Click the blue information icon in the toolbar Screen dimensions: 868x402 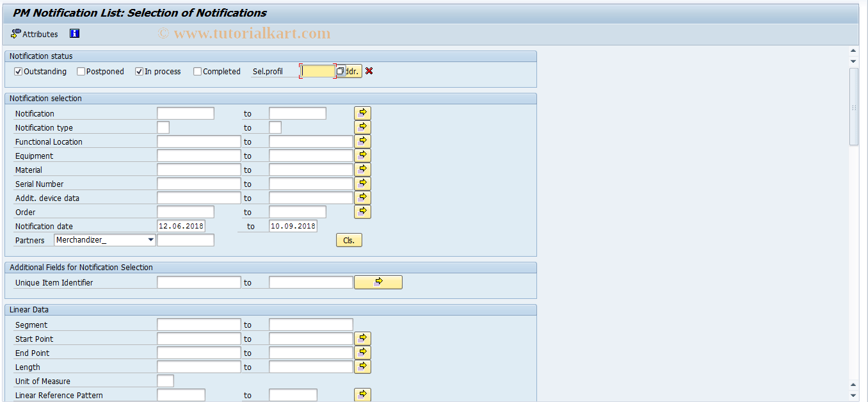tap(74, 33)
